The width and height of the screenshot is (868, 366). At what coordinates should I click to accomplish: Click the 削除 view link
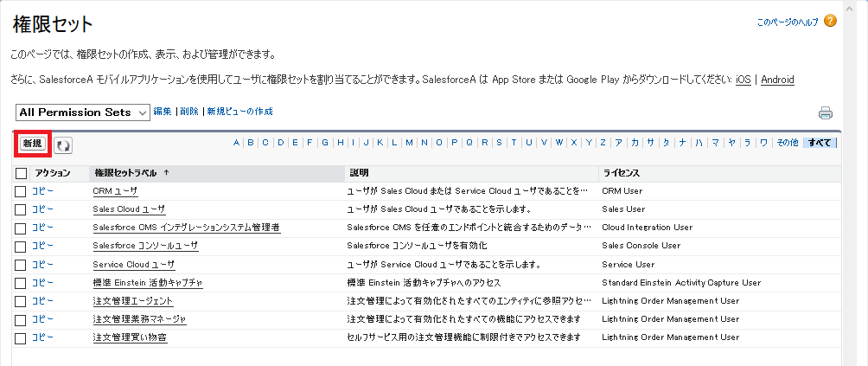point(189,112)
